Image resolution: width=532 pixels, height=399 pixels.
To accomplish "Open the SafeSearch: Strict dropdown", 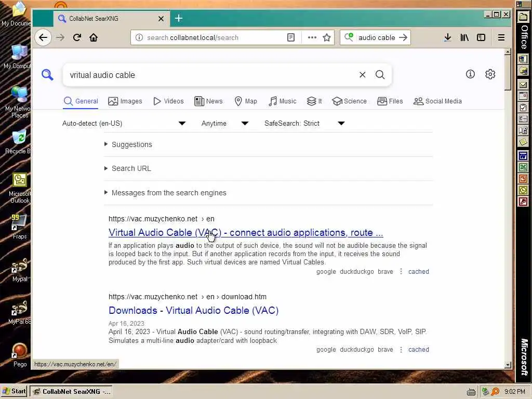I will tap(304, 123).
